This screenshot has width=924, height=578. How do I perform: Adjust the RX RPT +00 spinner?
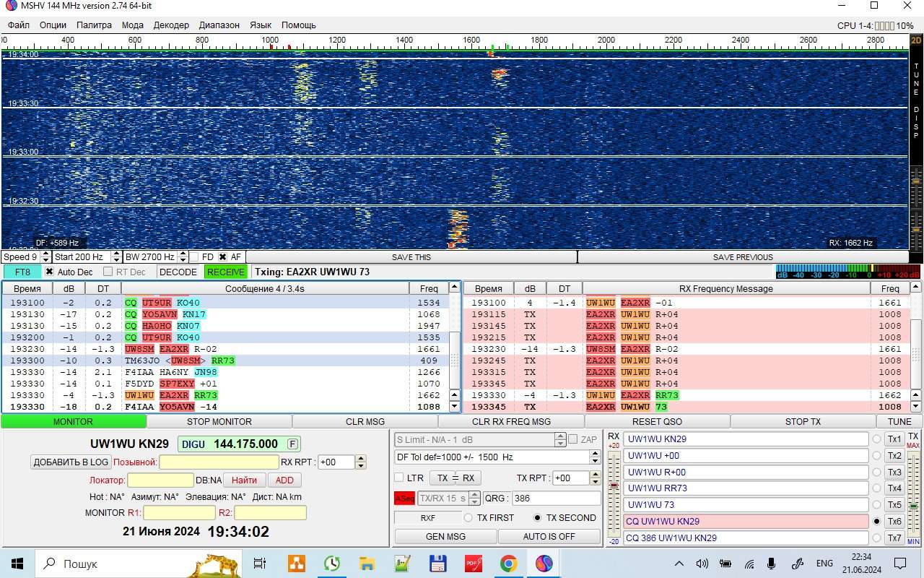[x=361, y=462]
